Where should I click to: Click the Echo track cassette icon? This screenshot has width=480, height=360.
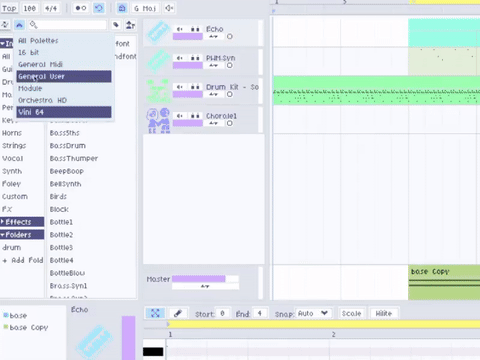[158, 32]
